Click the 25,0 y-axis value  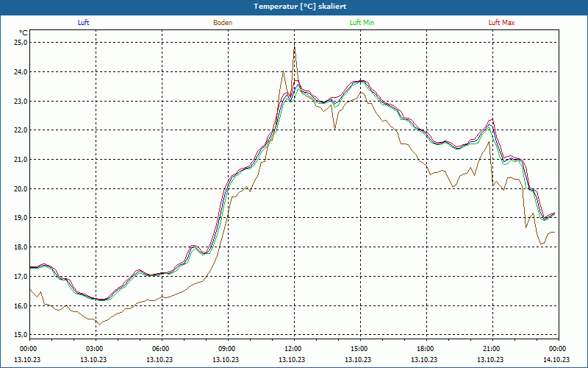coord(21,43)
